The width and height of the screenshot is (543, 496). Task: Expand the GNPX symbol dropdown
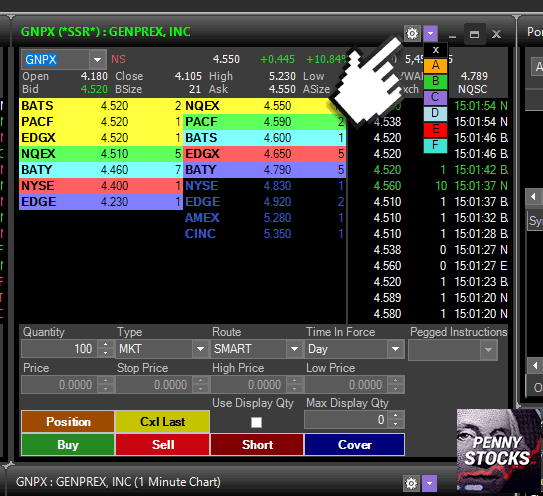pyautogui.click(x=97, y=60)
